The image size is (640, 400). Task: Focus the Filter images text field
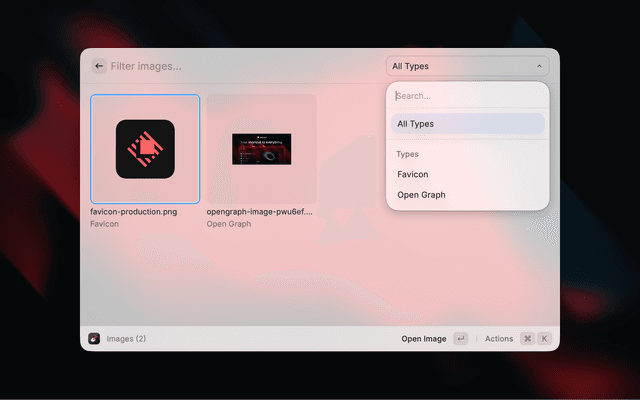tap(240, 66)
